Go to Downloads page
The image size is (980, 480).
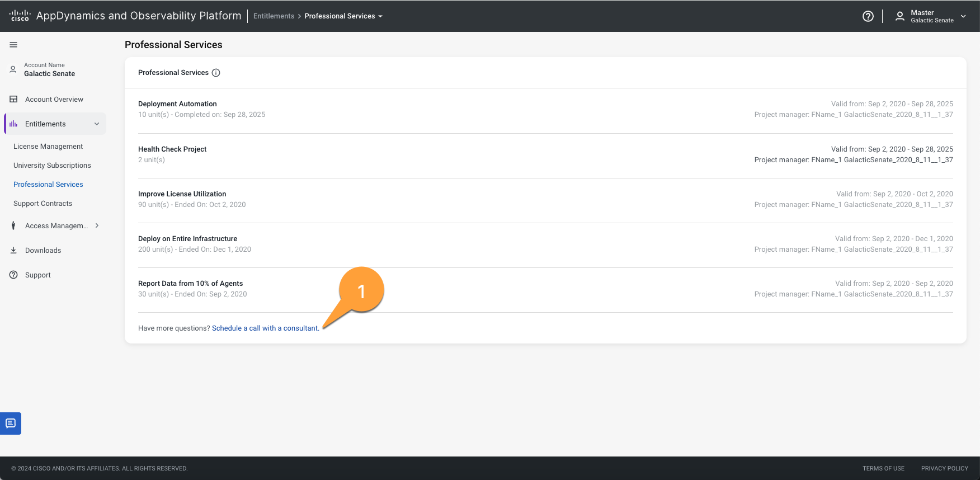(43, 250)
